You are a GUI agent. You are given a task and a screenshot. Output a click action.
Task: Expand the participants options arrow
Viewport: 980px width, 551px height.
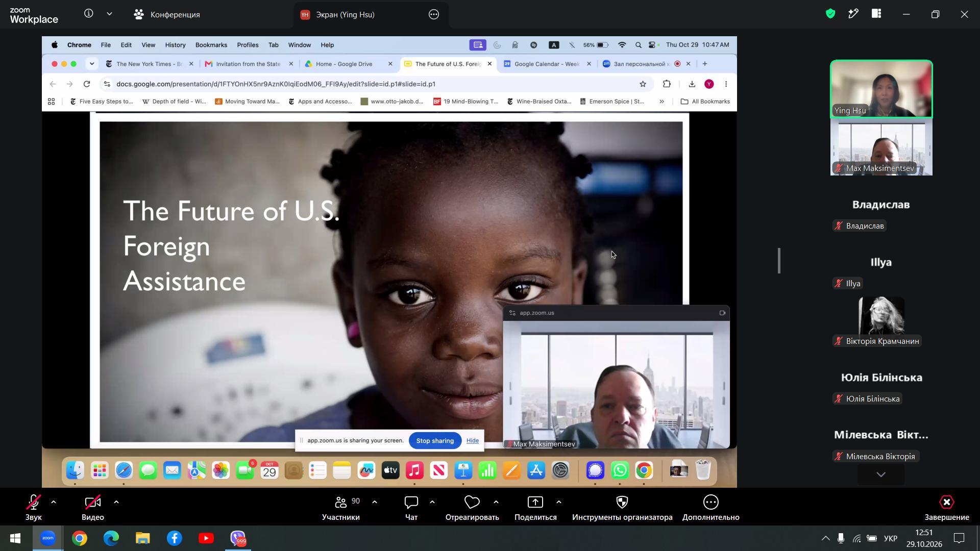(x=375, y=502)
